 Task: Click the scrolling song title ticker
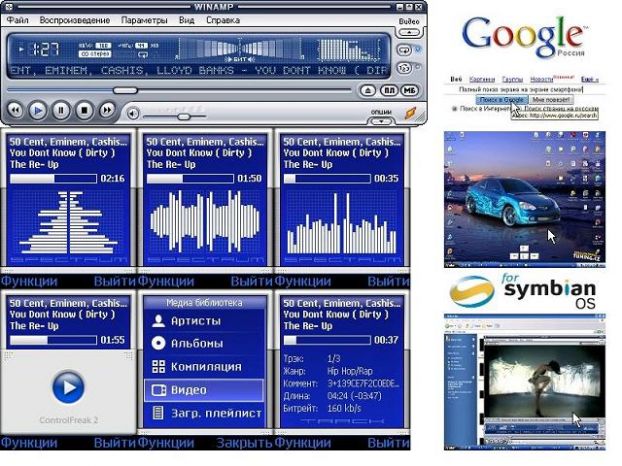(x=198, y=71)
